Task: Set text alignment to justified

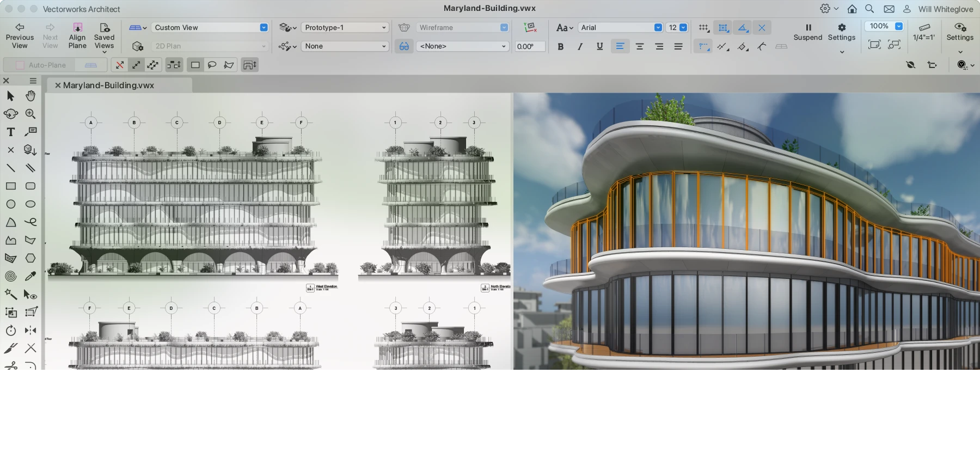Action: point(678,46)
